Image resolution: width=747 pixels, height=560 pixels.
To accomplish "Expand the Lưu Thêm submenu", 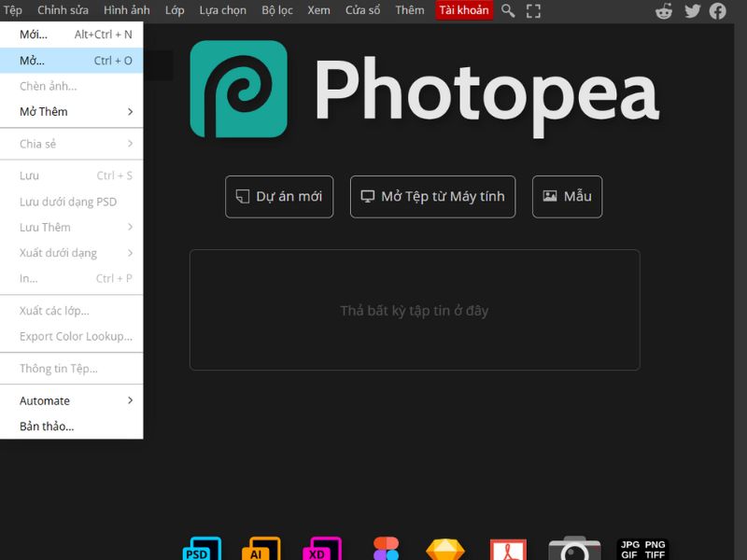I will [72, 227].
